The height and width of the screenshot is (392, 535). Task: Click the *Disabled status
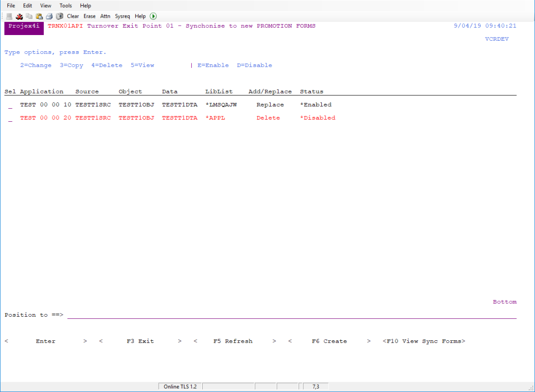pyautogui.click(x=318, y=118)
